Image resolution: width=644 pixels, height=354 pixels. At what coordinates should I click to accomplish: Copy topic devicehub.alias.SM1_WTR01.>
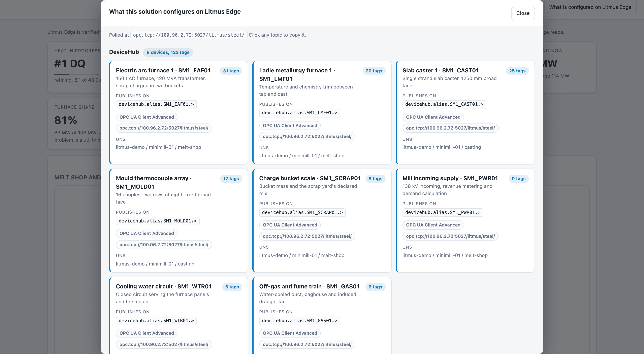tap(156, 321)
